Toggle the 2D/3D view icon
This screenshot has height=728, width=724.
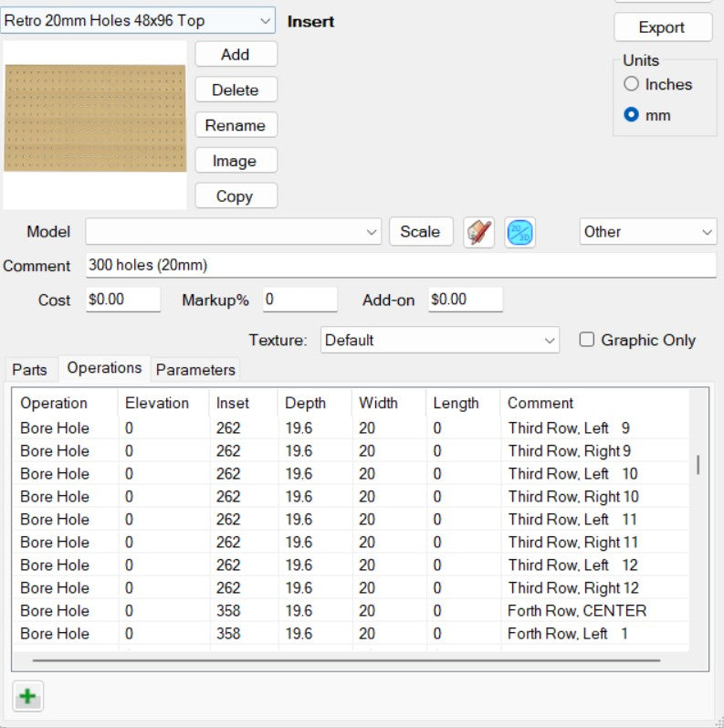520,232
